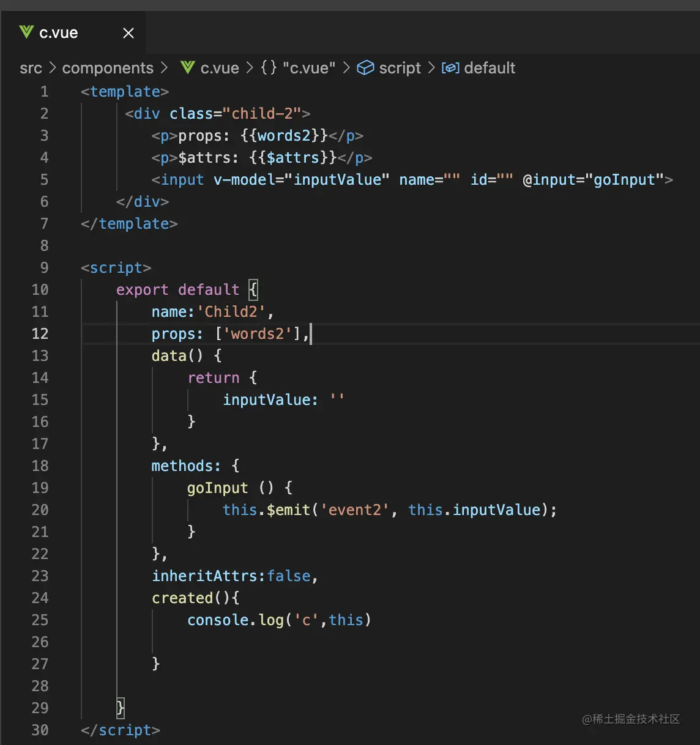700x745 pixels.
Task: Click the curly braces symbol icon in breadcrumb
Action: [x=269, y=67]
